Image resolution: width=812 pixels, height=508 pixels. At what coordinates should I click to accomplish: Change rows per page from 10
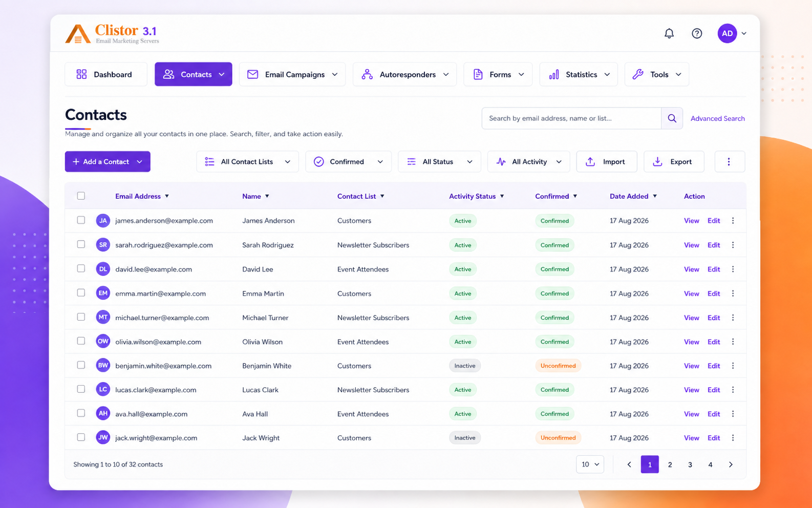pyautogui.click(x=590, y=464)
